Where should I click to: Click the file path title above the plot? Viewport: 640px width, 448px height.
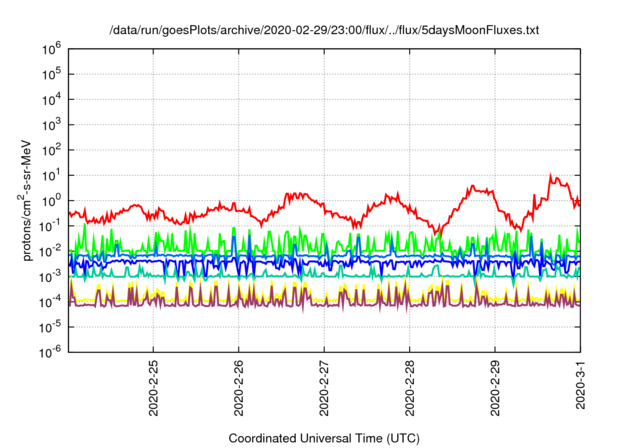[324, 30]
